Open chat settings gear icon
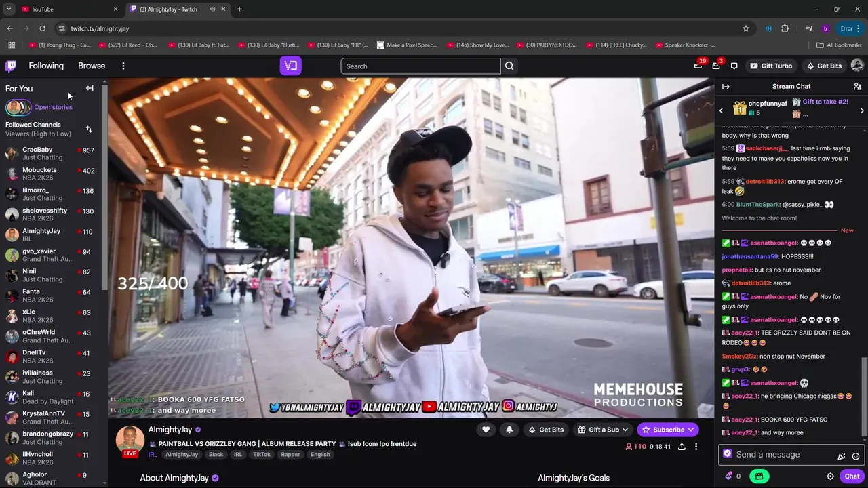The image size is (868, 488). pos(830,476)
